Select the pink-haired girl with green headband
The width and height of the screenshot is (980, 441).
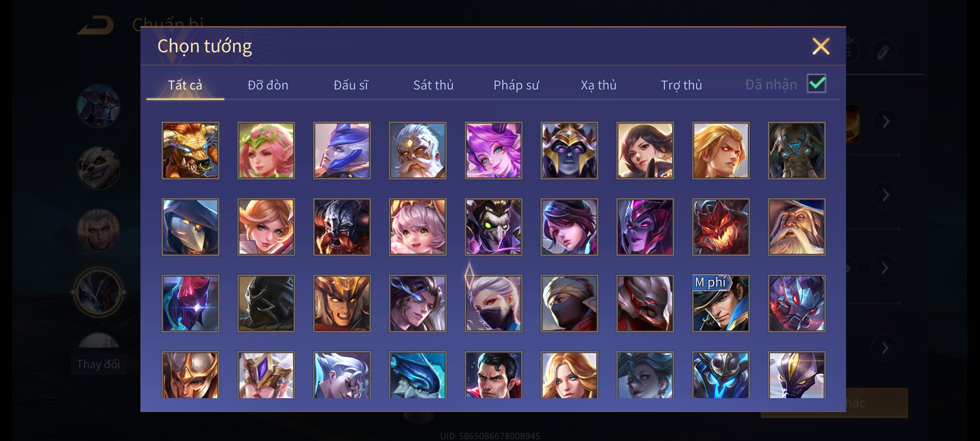point(266,150)
